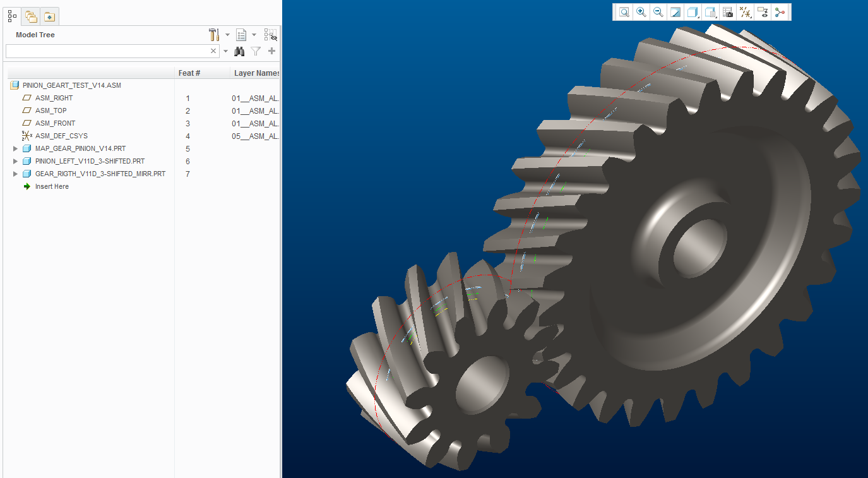Click the Refit view icon
This screenshot has width=868, height=478.
coord(624,12)
